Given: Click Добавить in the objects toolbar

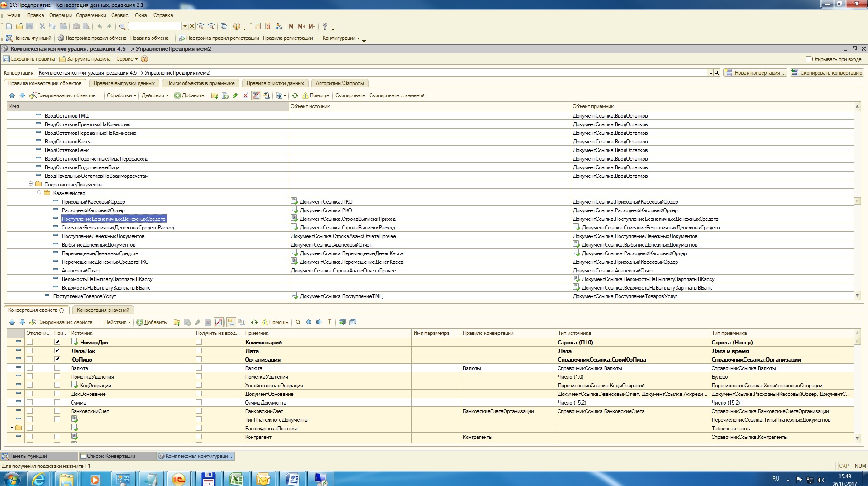Looking at the screenshot, I should (x=189, y=95).
